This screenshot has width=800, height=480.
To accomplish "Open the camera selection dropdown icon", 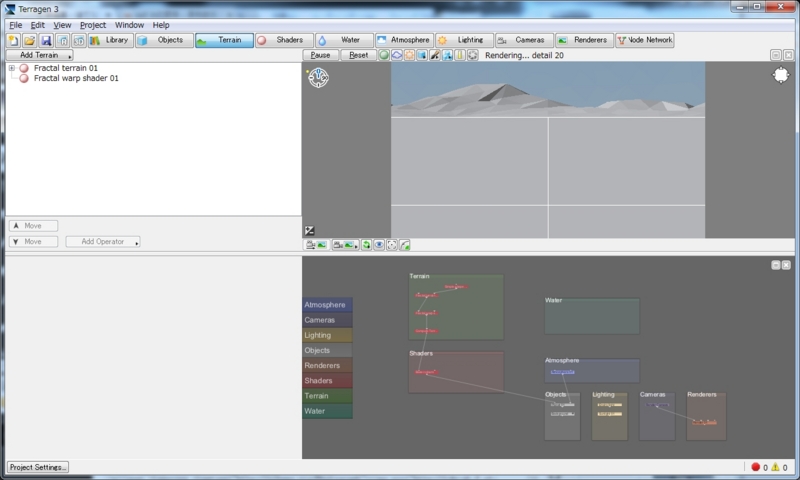I will [345, 245].
